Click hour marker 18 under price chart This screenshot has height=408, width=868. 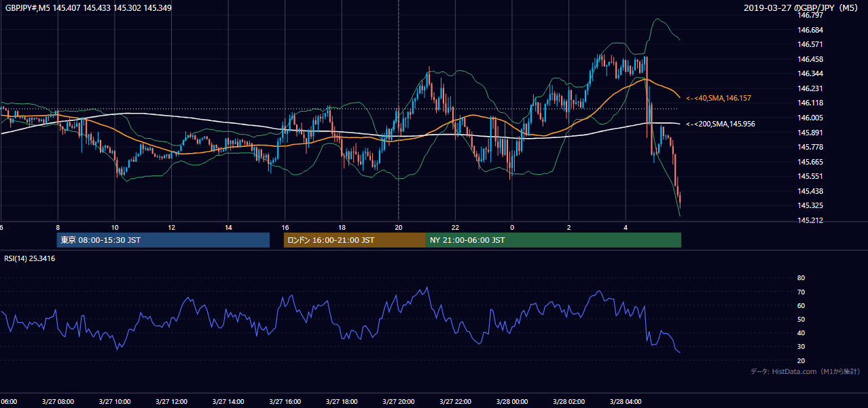click(342, 227)
